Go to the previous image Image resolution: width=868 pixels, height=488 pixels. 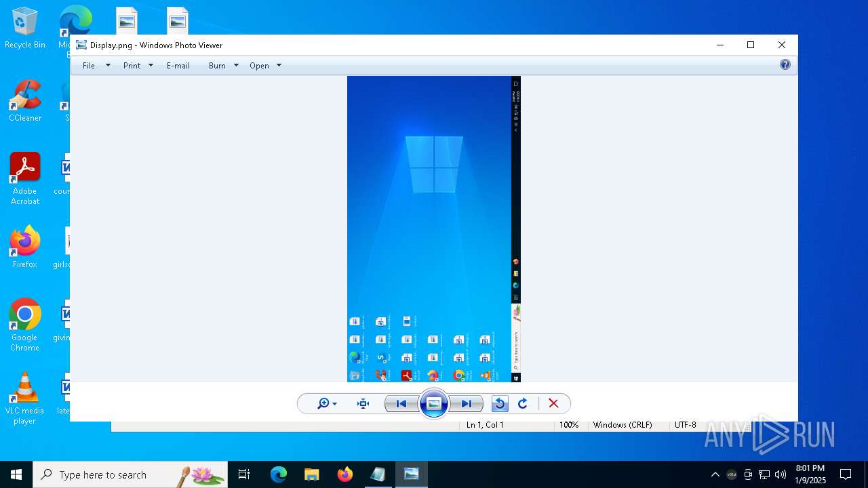(x=401, y=404)
